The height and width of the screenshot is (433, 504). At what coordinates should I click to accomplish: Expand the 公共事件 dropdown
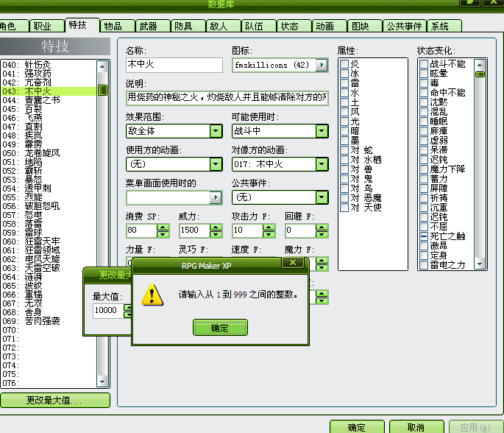pyautogui.click(x=322, y=197)
